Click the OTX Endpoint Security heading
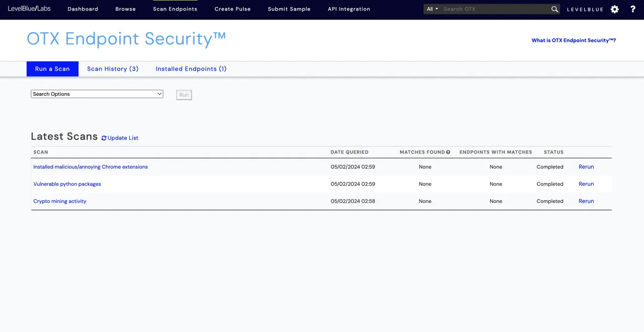Screen dimensions: 644x332 tap(126, 39)
